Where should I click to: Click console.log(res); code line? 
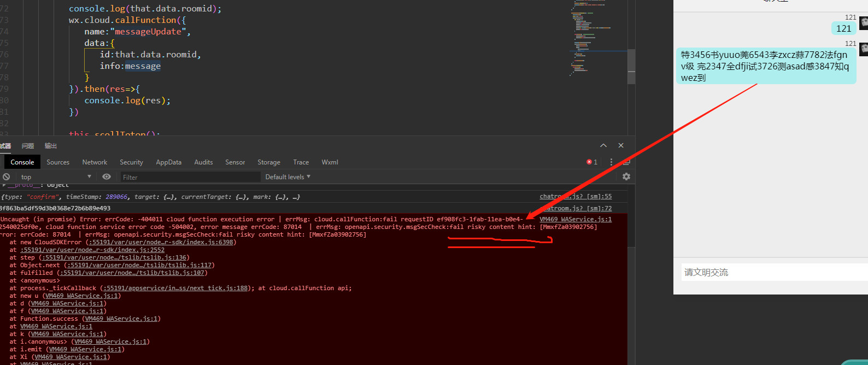(127, 101)
